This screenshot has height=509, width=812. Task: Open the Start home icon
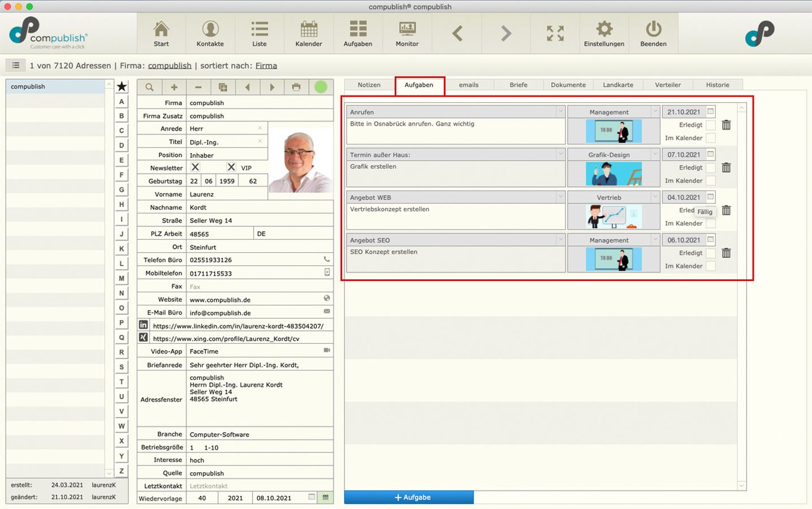pos(161,33)
